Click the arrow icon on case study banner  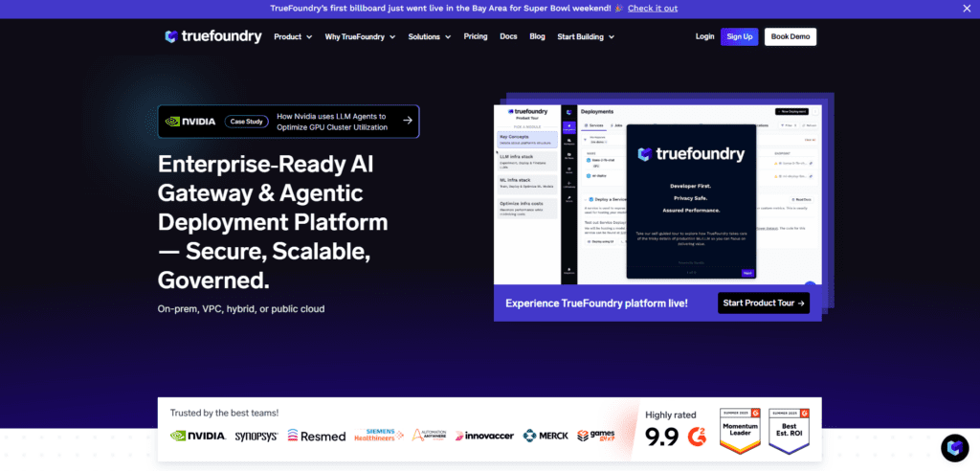coord(408,121)
